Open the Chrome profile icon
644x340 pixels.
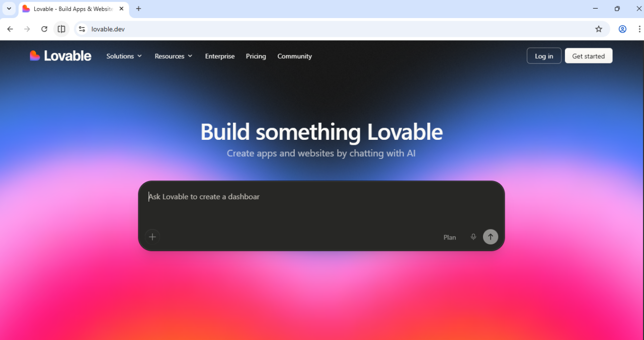click(x=622, y=29)
